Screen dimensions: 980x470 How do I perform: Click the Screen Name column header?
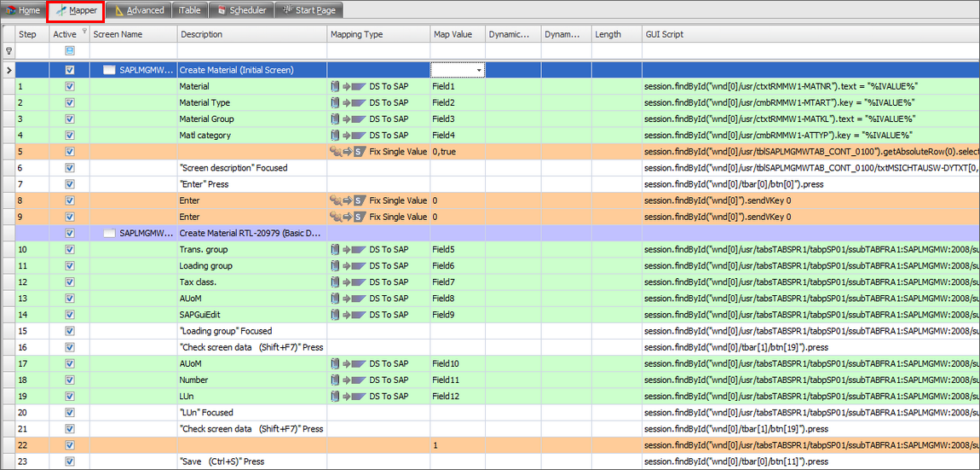pyautogui.click(x=134, y=34)
